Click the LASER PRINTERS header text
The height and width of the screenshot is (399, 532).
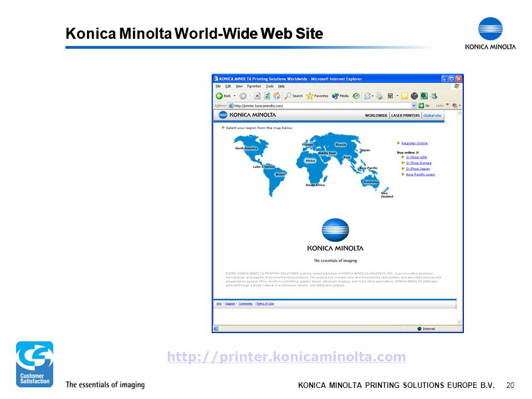[406, 116]
